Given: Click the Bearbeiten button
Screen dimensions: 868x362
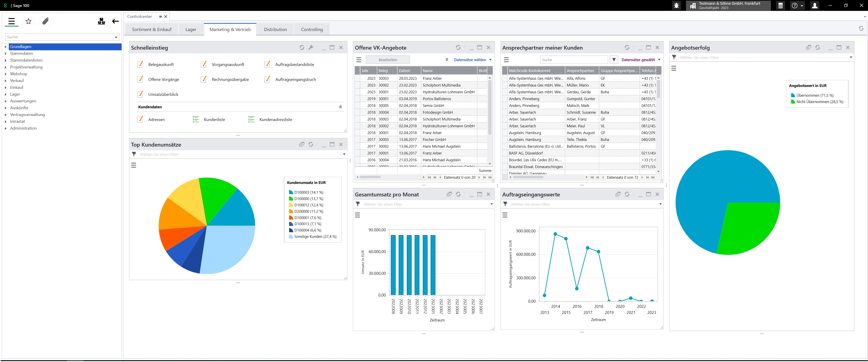Looking at the screenshot, I should 388,60.
